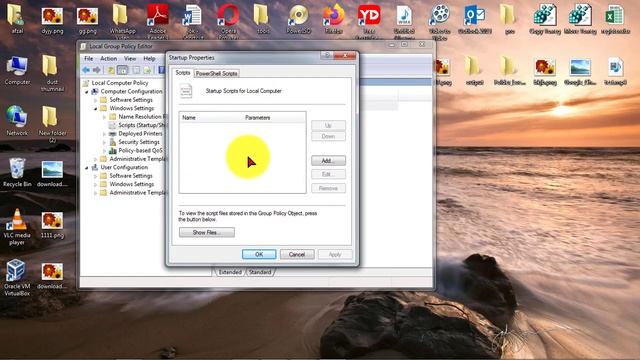Image resolution: width=640 pixels, height=360 pixels.
Task: Open the dyjy.png desktop file
Action: pos(52,20)
